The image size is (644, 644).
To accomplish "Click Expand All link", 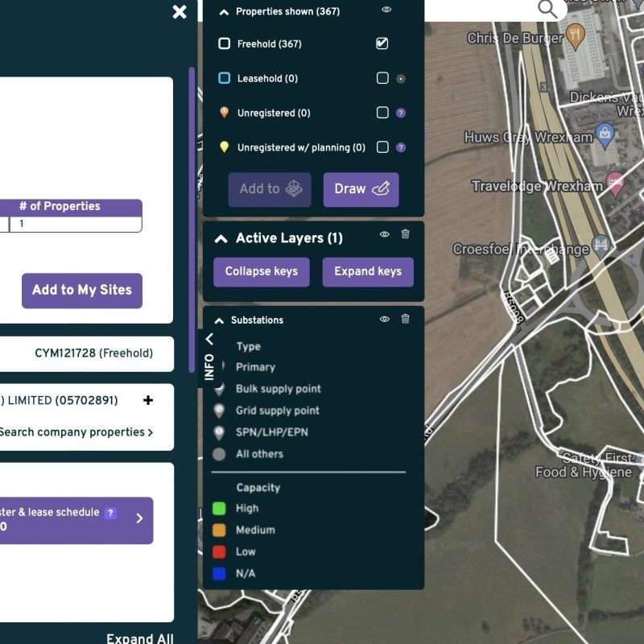I will pyautogui.click(x=139, y=638).
